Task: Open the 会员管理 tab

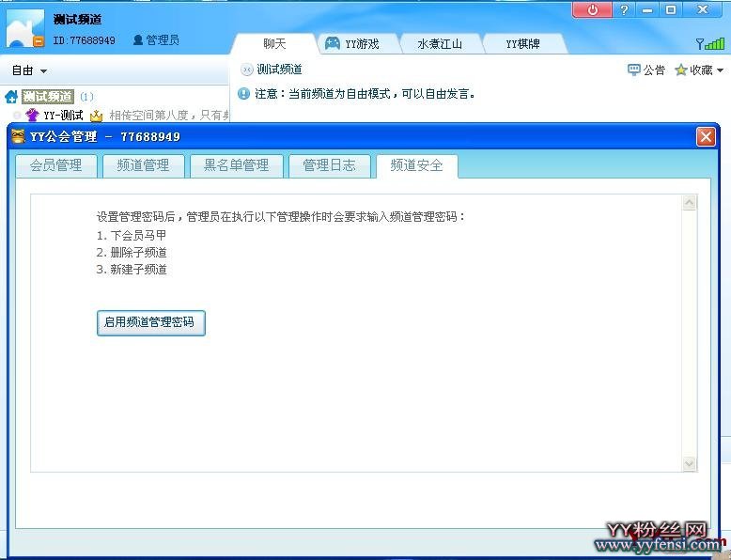Action: (56, 165)
